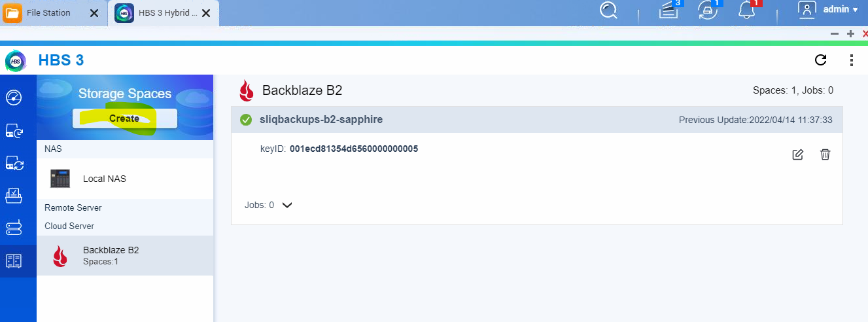This screenshot has height=322, width=868.
Task: Expand the Jobs: 0 chevron
Action: [286, 205]
